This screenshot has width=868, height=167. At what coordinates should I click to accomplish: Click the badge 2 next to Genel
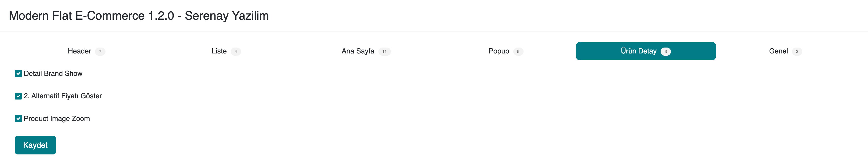[797, 52]
